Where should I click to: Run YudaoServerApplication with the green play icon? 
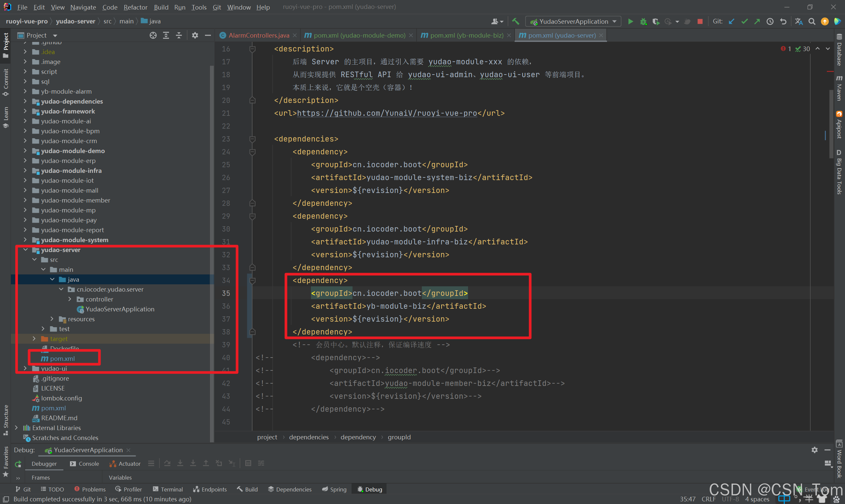(630, 21)
